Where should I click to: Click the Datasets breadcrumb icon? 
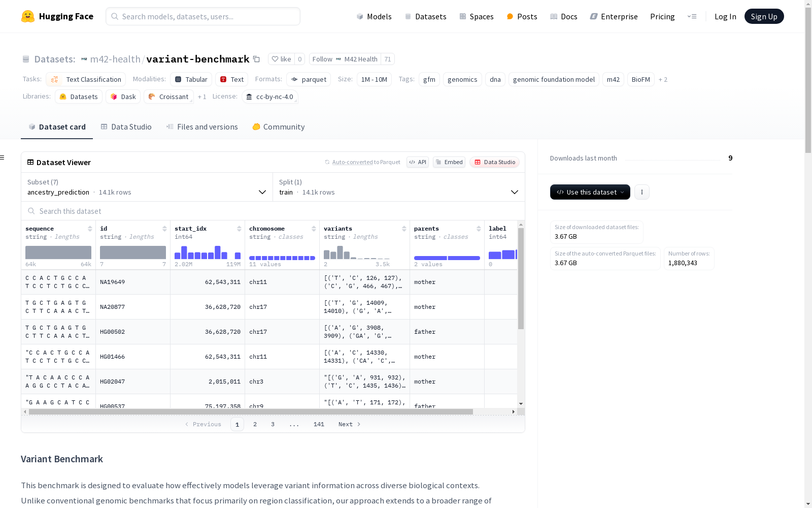[26, 59]
